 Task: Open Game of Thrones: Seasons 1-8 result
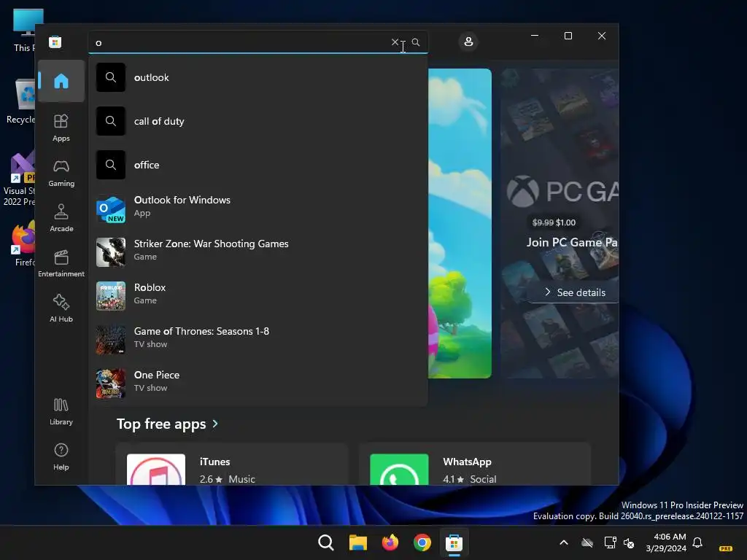[258, 340]
